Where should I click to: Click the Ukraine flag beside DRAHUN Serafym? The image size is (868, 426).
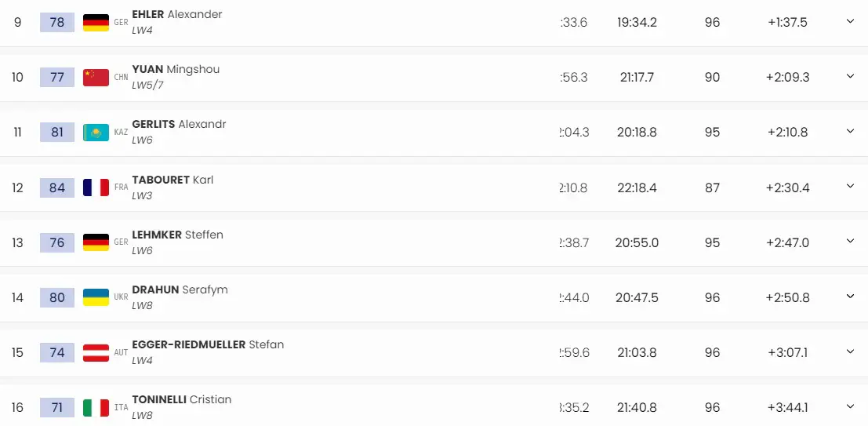tap(96, 297)
